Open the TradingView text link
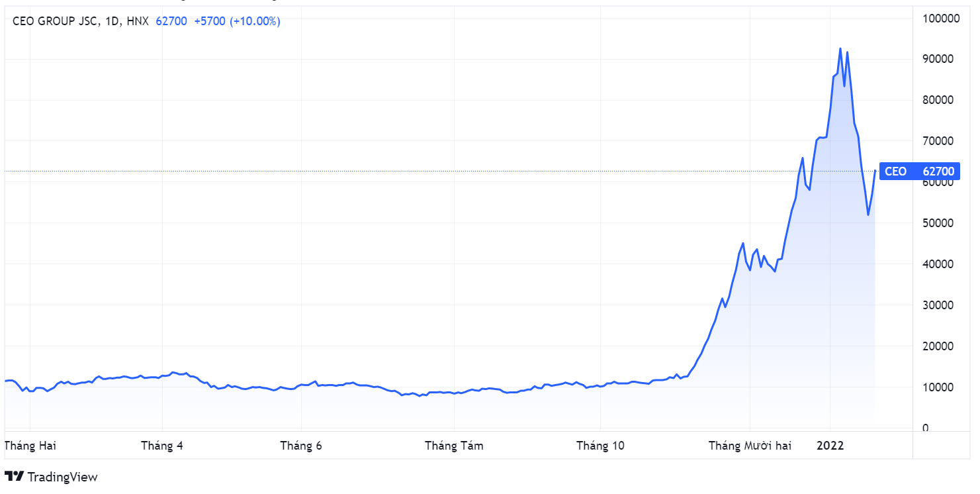This screenshot has width=980, height=494. coord(63,477)
